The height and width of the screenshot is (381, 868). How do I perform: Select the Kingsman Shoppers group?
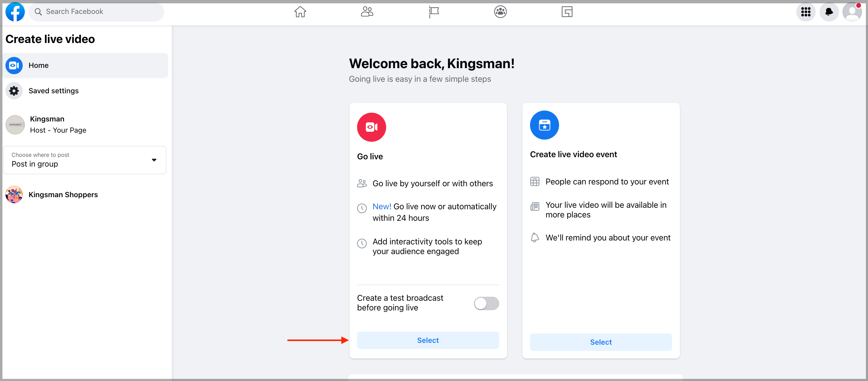[85, 194]
